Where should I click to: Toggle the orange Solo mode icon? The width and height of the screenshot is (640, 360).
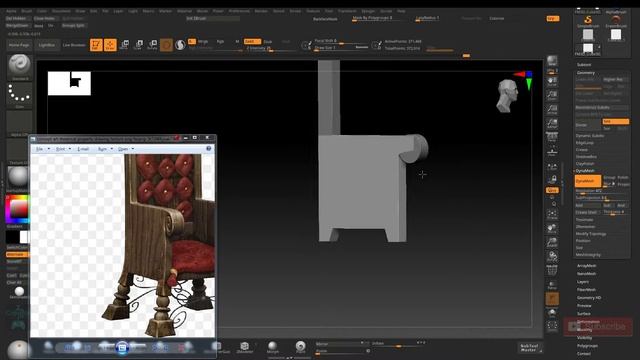pyautogui.click(x=552, y=299)
